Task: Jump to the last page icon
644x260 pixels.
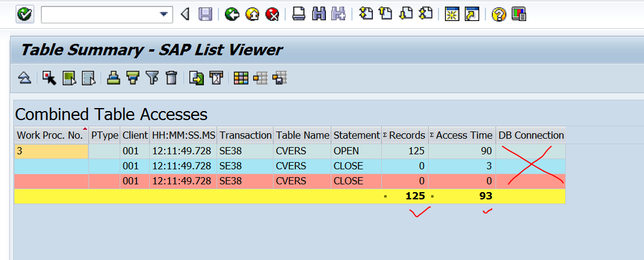Action: 426,14
